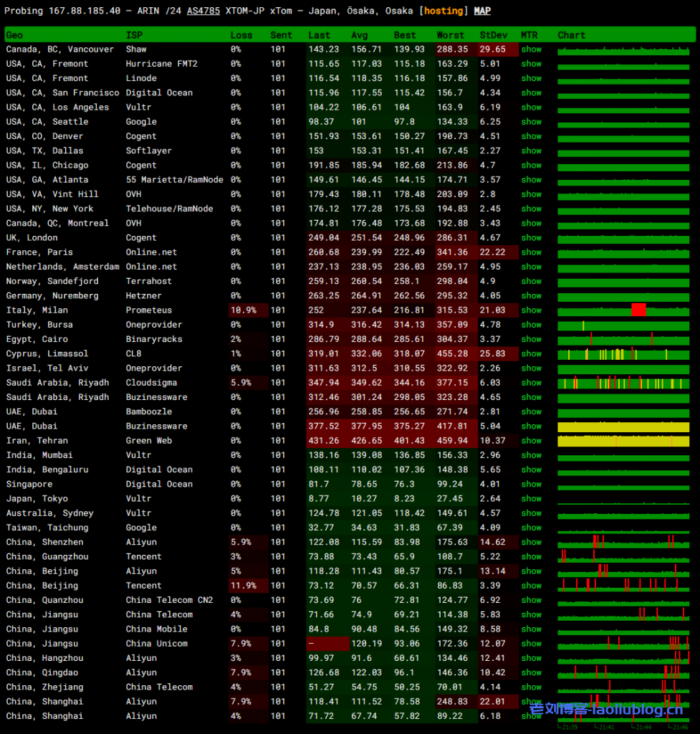The image size is (700, 734).
Task: Select the 10.9% loss value for Milan
Action: 244,310
